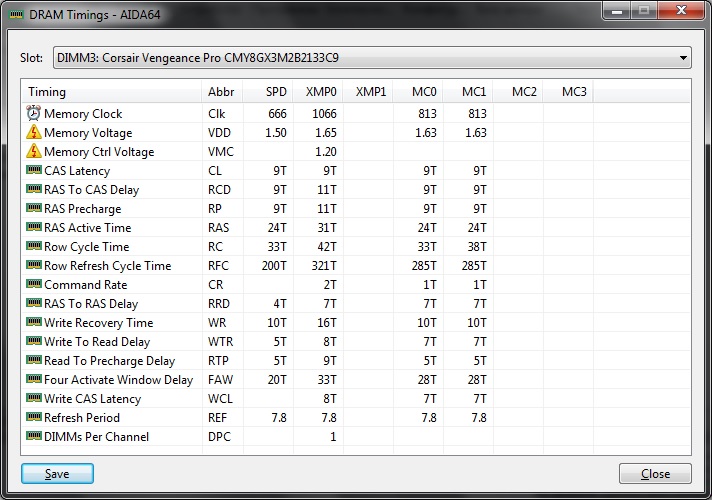Minimize the DRAM Timings window

point(617,11)
